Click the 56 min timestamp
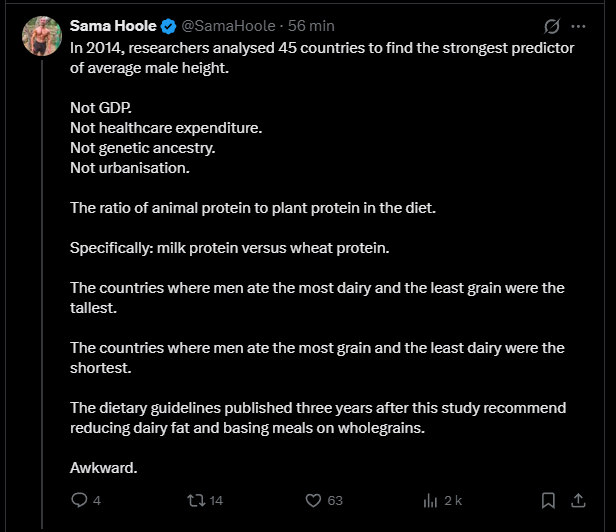616x532 pixels. (x=311, y=26)
